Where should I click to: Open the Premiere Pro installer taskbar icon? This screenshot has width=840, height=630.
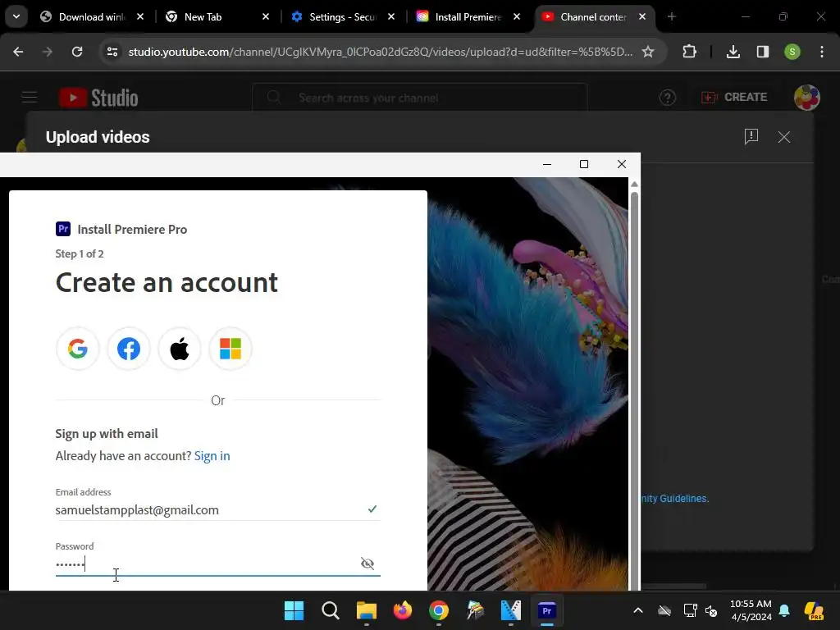tap(547, 610)
